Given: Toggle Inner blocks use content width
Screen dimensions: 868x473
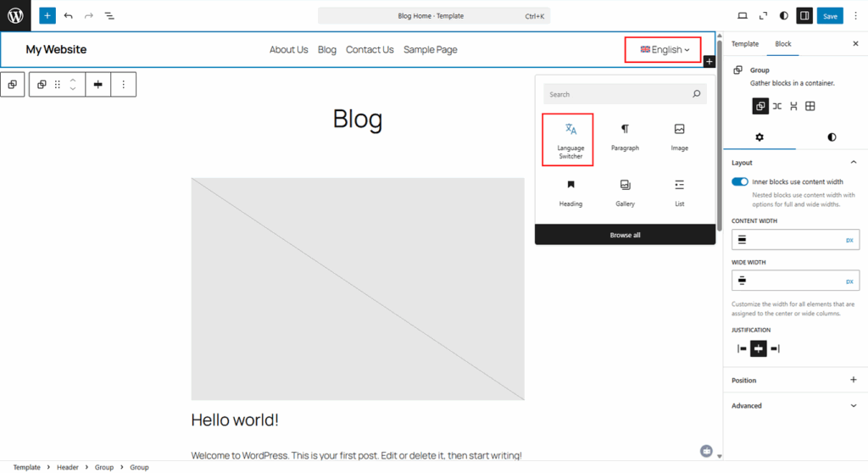Looking at the screenshot, I should tap(740, 181).
